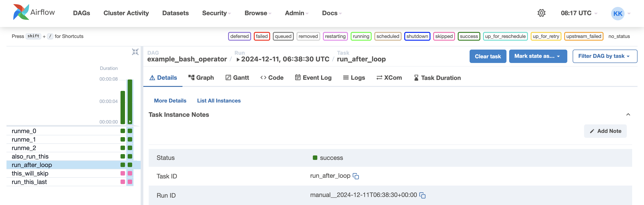Toggle the success status filter badge

tap(468, 36)
